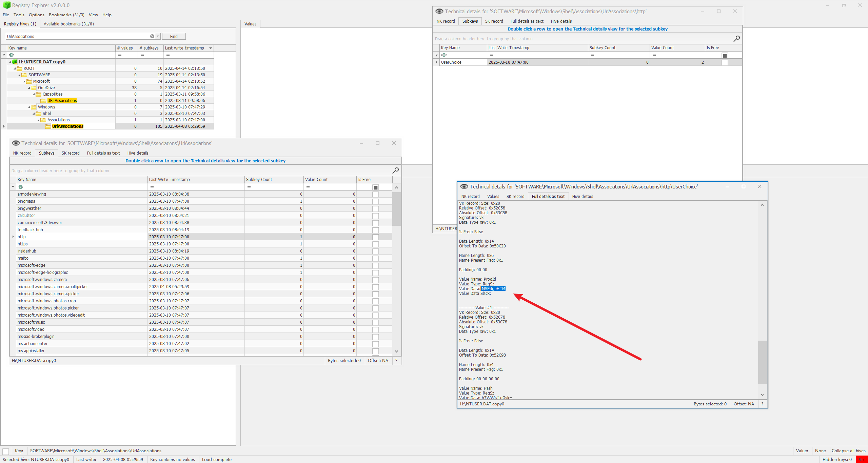The width and height of the screenshot is (868, 463).
Task: Click the UserChoice text view vertical scrollbar
Action: pyautogui.click(x=762, y=362)
